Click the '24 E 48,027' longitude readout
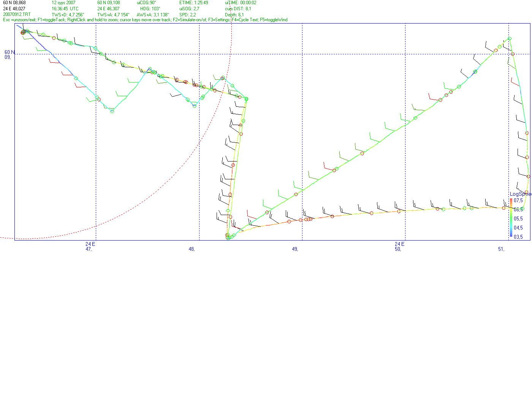This screenshot has width=532, height=399. [x=14, y=9]
